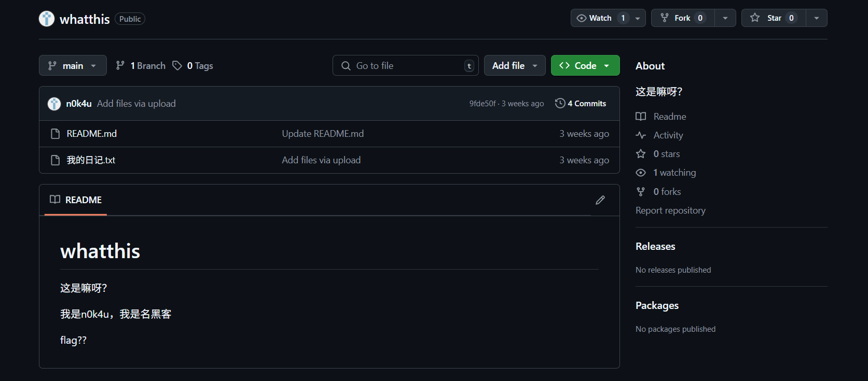Expand the green Code dropdown

(585, 65)
